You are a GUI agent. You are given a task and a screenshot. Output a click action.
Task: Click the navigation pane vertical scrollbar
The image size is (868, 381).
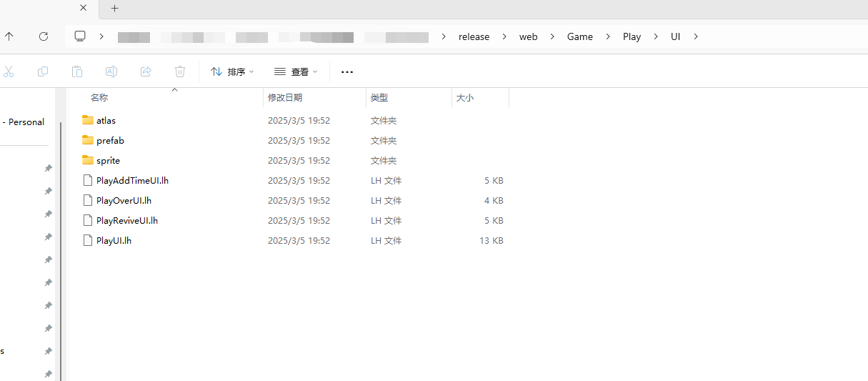point(61,250)
